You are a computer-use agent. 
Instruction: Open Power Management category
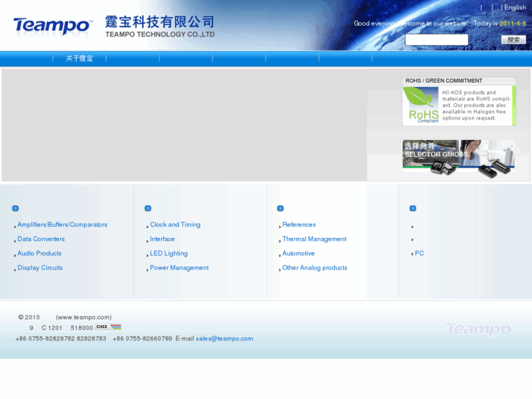(x=179, y=267)
